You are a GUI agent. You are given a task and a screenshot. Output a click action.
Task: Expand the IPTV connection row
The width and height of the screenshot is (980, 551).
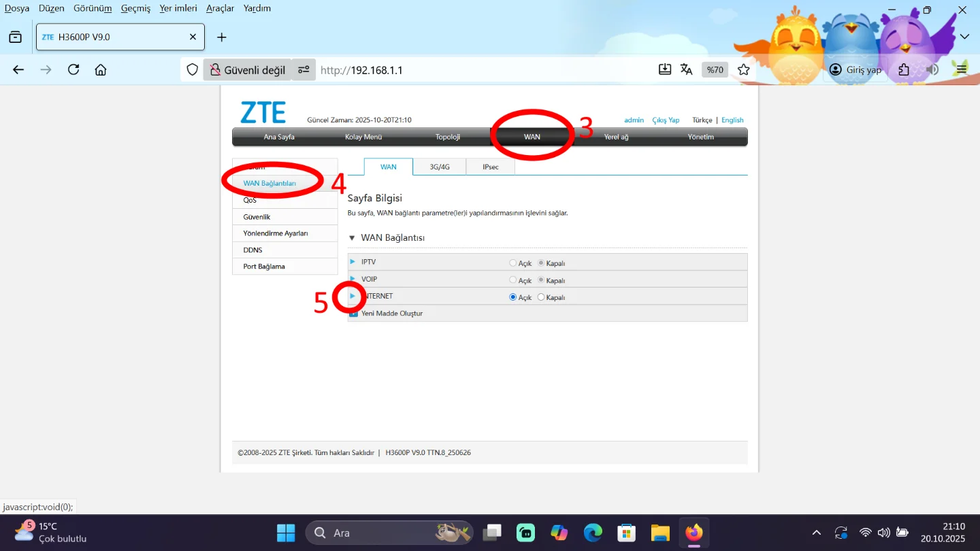353,262
